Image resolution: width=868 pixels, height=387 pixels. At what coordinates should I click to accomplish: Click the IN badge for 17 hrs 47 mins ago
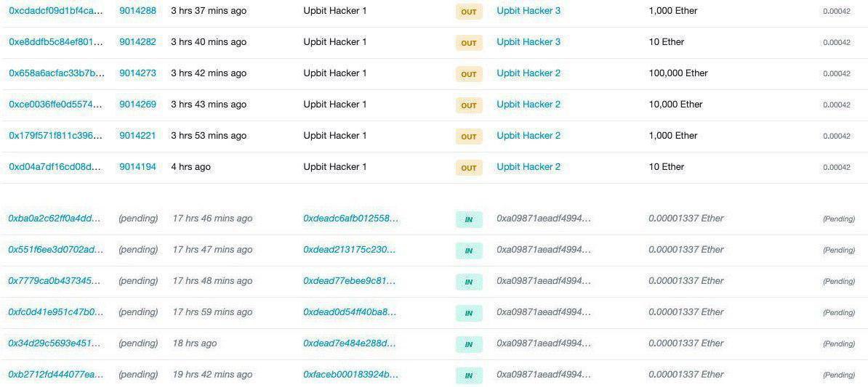[469, 250]
